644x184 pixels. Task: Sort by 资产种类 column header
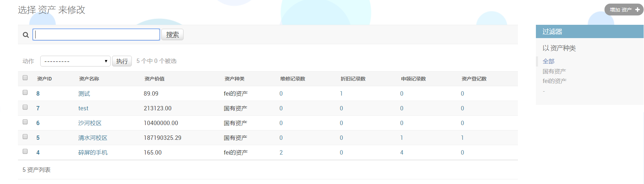[x=235, y=79]
